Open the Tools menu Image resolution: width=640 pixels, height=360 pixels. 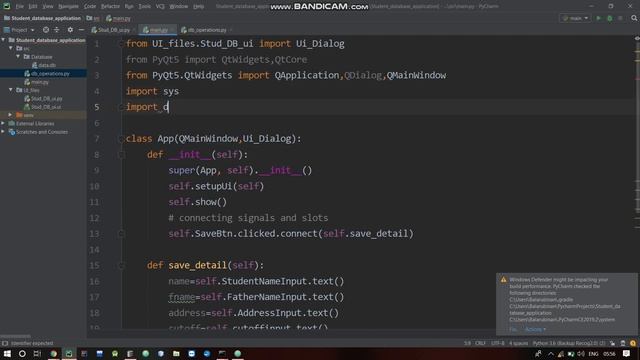pos(144,7)
